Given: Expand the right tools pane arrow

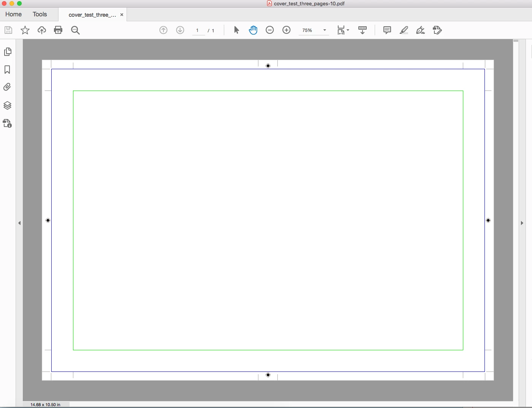Looking at the screenshot, I should pyautogui.click(x=522, y=223).
